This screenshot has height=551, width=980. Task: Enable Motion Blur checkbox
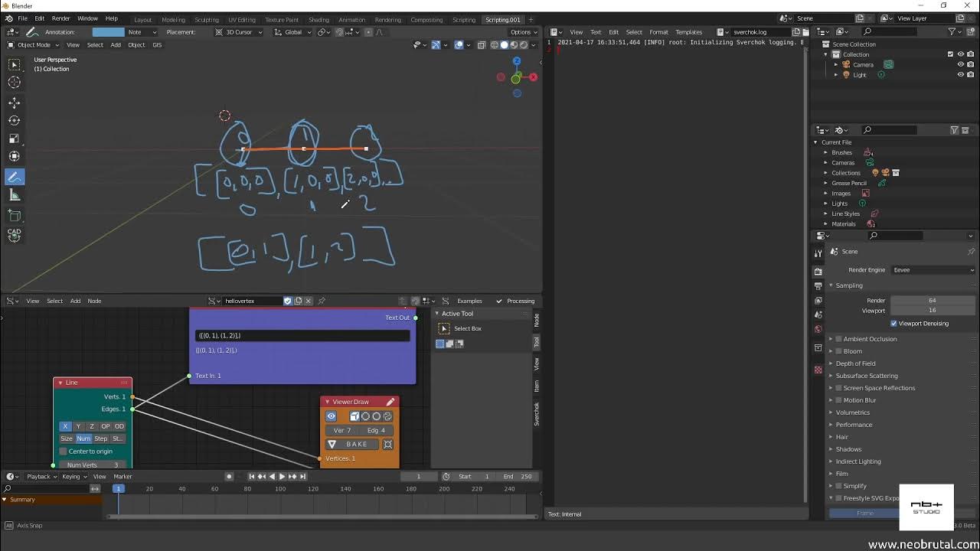[839, 400]
